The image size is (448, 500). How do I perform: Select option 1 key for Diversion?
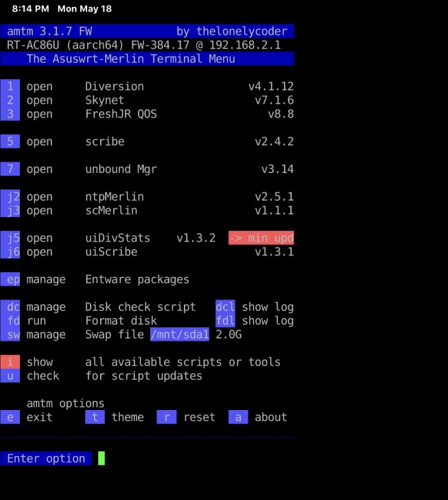pos(10,87)
